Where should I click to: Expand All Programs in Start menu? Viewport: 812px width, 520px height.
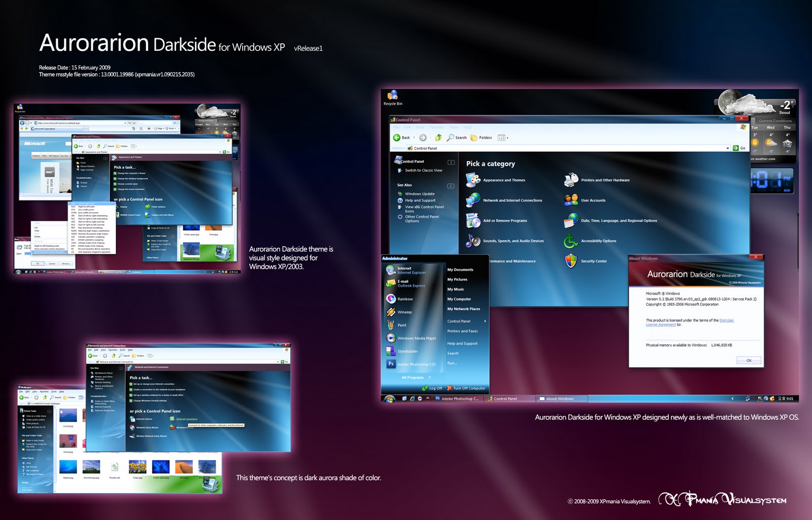[416, 377]
